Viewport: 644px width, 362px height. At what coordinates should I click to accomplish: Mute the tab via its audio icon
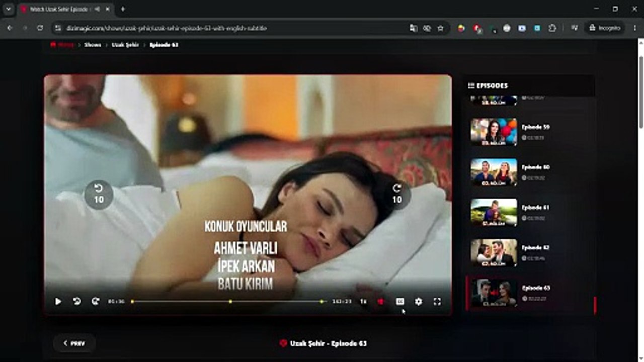(x=97, y=9)
